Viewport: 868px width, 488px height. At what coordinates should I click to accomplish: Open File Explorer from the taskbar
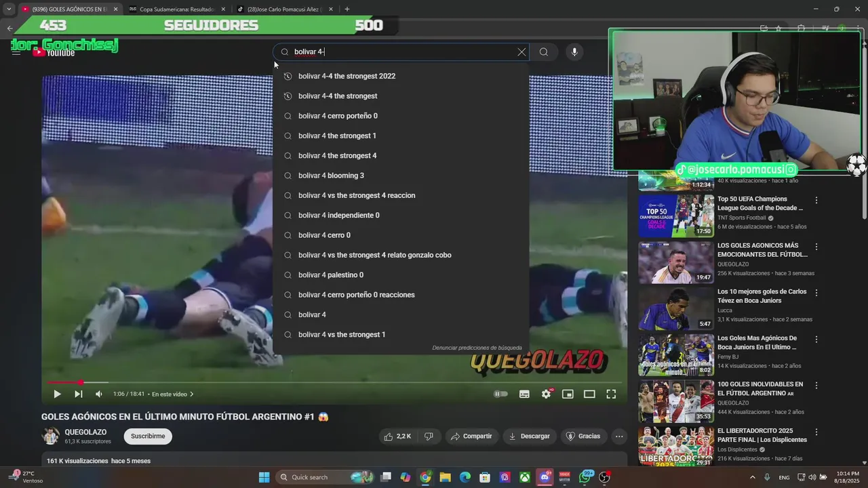446,477
